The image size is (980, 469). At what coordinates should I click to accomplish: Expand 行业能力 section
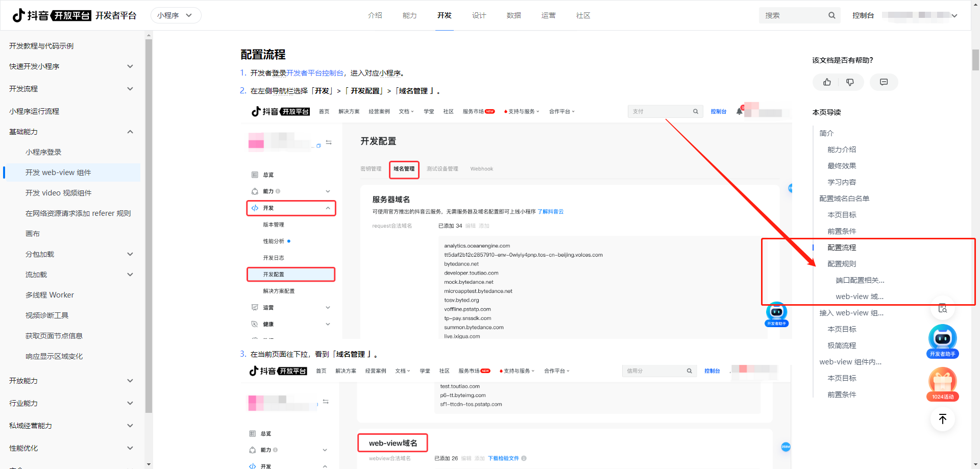point(130,403)
